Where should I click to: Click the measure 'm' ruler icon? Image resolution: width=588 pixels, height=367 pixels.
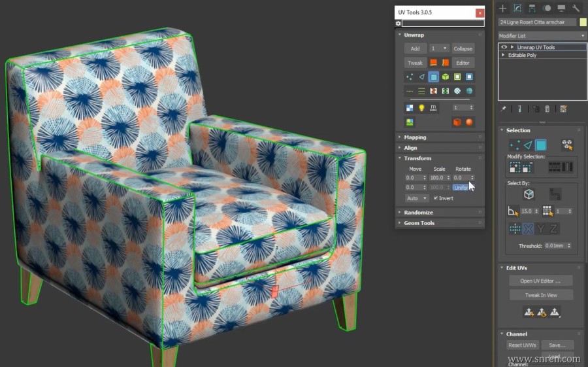(434, 108)
